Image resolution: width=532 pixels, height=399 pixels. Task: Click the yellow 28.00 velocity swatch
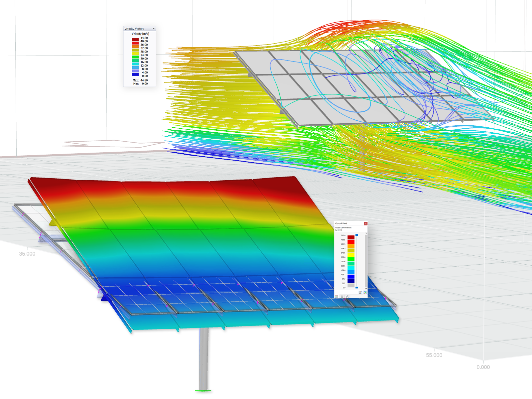tap(135, 54)
